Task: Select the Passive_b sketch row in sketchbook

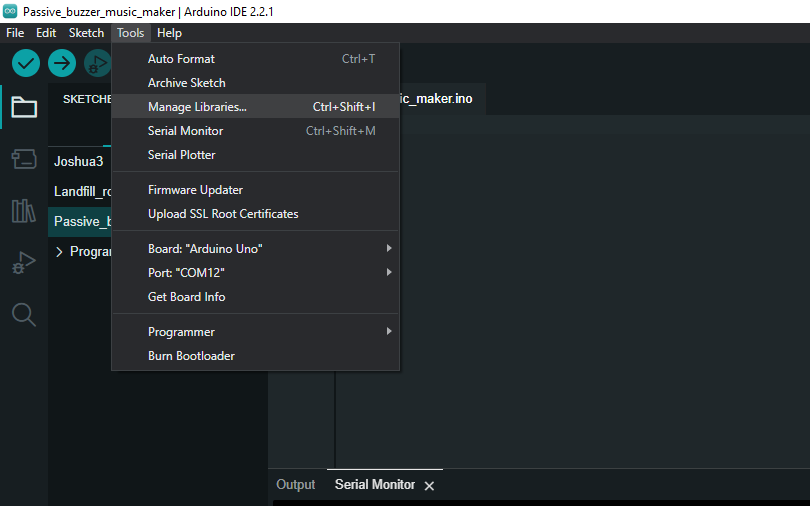Action: coord(80,222)
